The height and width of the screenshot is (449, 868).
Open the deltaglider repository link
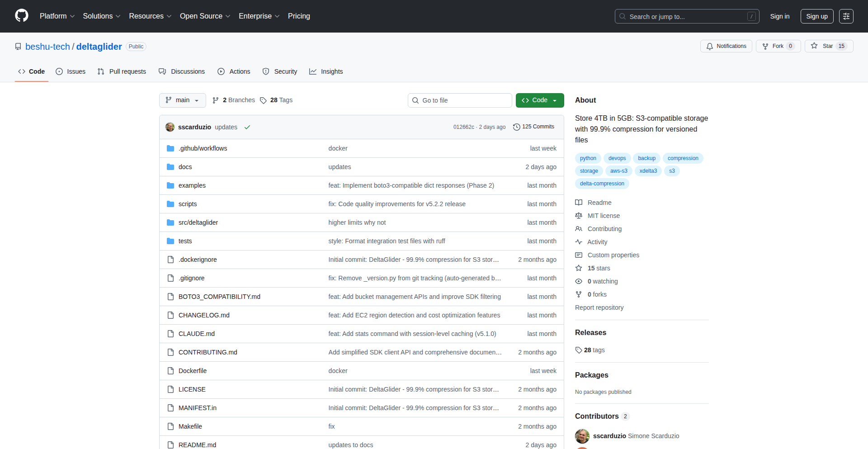(x=99, y=47)
